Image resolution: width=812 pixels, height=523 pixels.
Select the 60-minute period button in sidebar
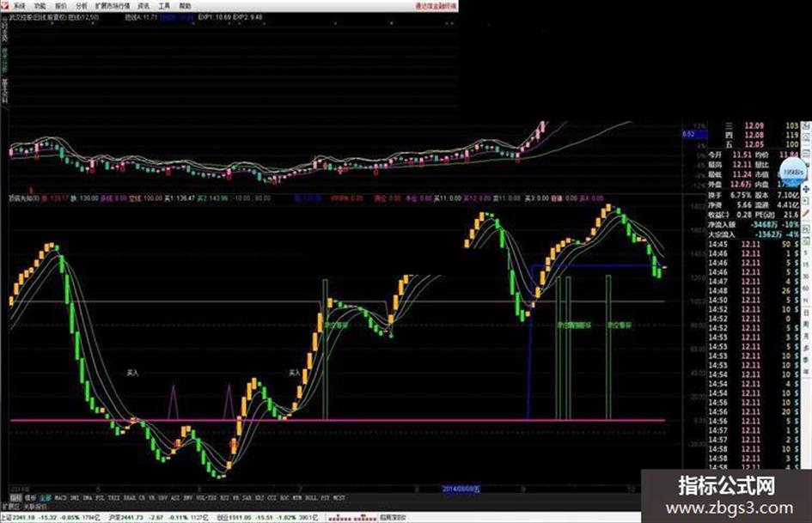(806, 289)
